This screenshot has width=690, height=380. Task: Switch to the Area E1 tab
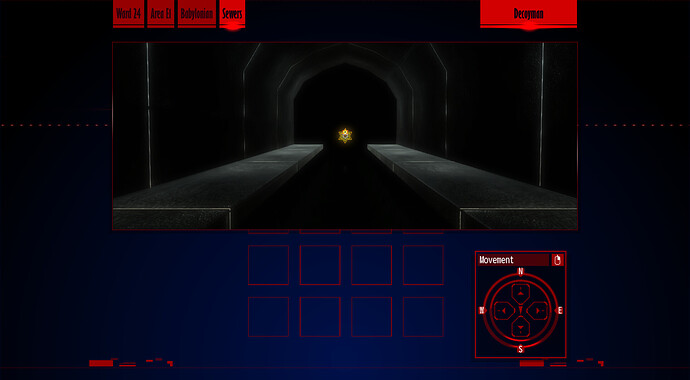click(x=161, y=13)
